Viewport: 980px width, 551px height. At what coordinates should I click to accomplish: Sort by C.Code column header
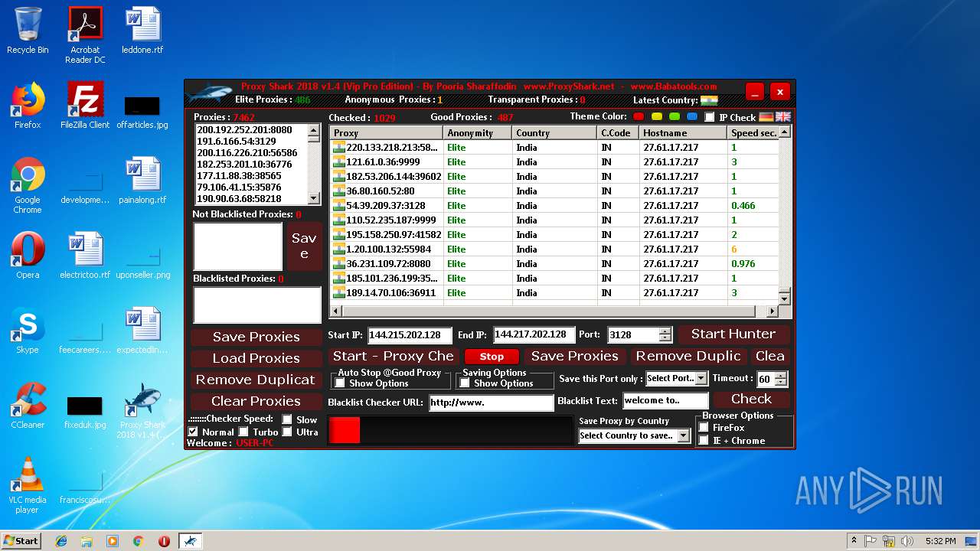tap(619, 133)
